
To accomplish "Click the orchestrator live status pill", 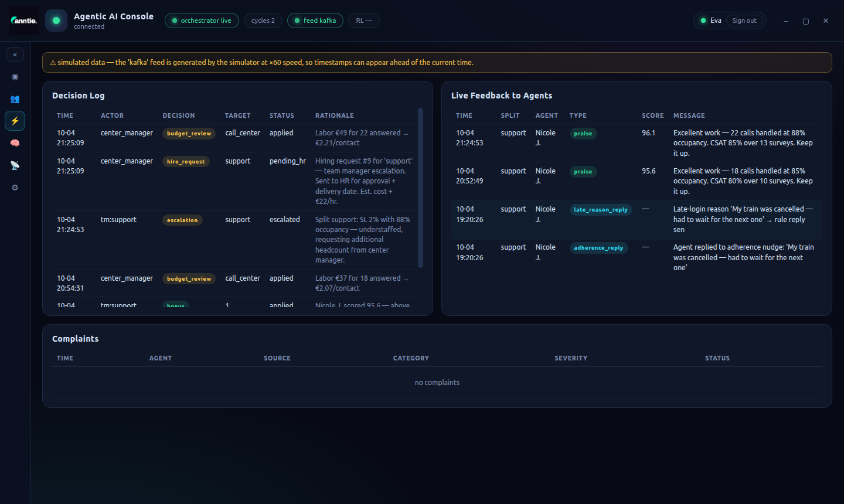I will click(x=202, y=21).
